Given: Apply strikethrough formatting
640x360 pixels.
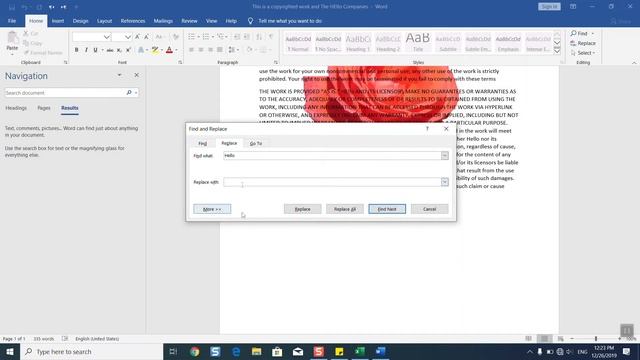Looking at the screenshot, I should click(110, 50).
